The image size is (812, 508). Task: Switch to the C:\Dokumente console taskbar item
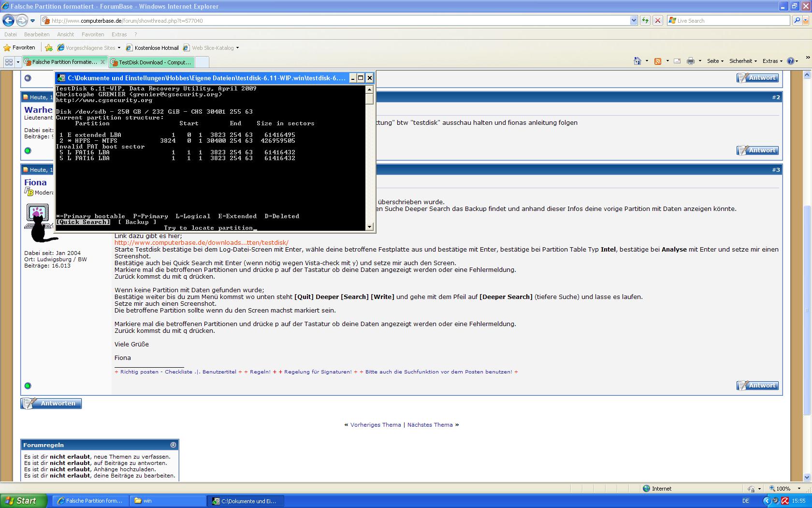click(246, 501)
